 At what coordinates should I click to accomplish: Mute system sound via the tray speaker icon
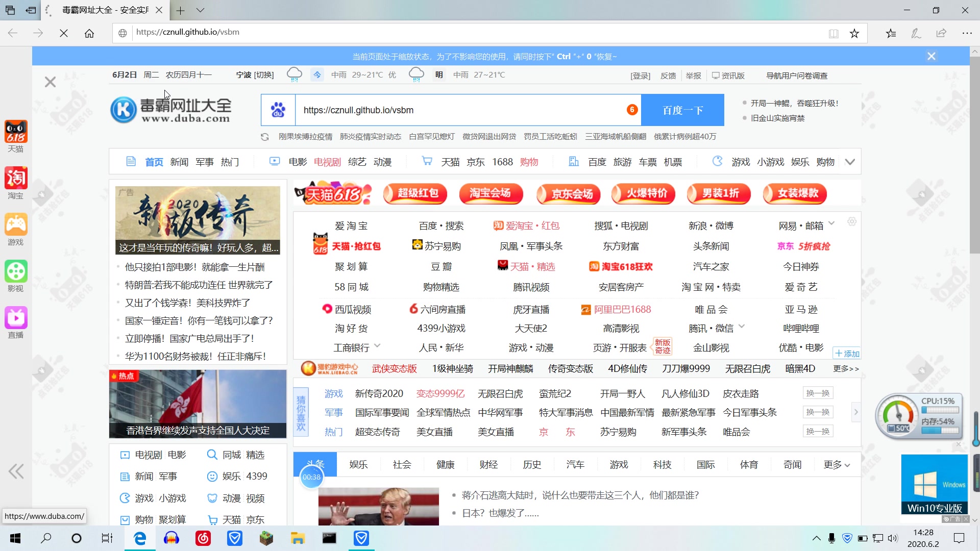click(892, 538)
